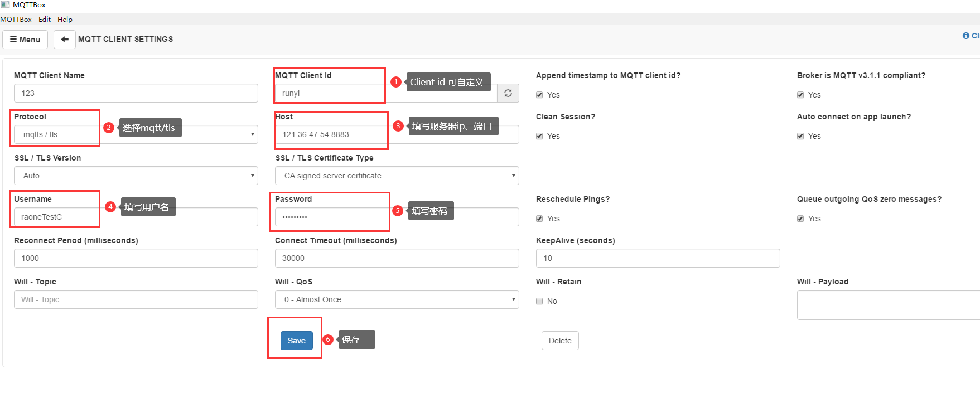Image resolution: width=980 pixels, height=397 pixels.
Task: Click the Delete button
Action: click(x=560, y=341)
